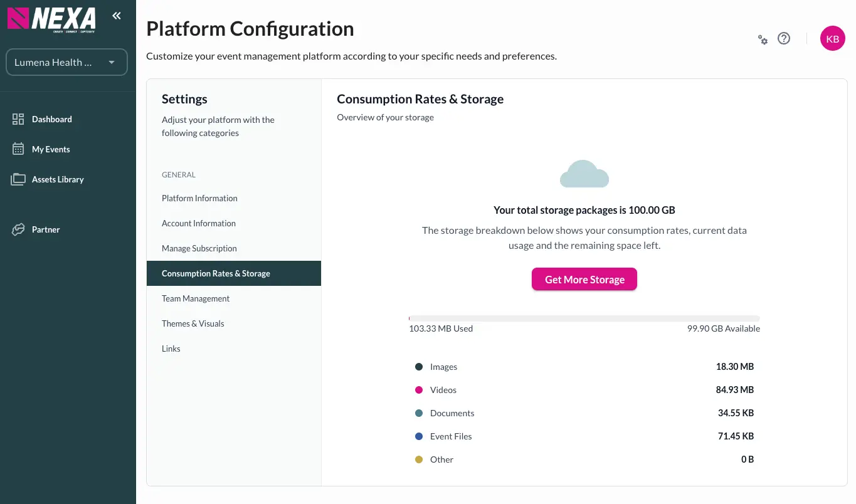
Task: Open Platform Information settings
Action: coord(199,198)
